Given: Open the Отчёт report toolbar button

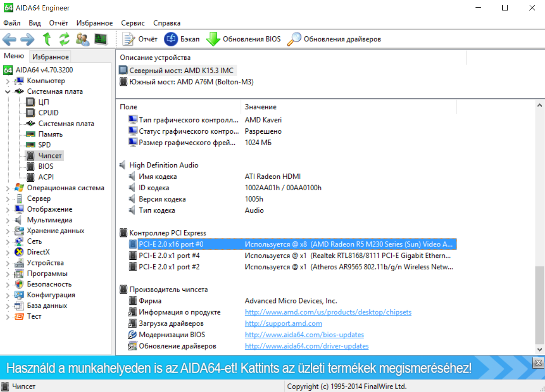Looking at the screenshot, I should (x=140, y=39).
